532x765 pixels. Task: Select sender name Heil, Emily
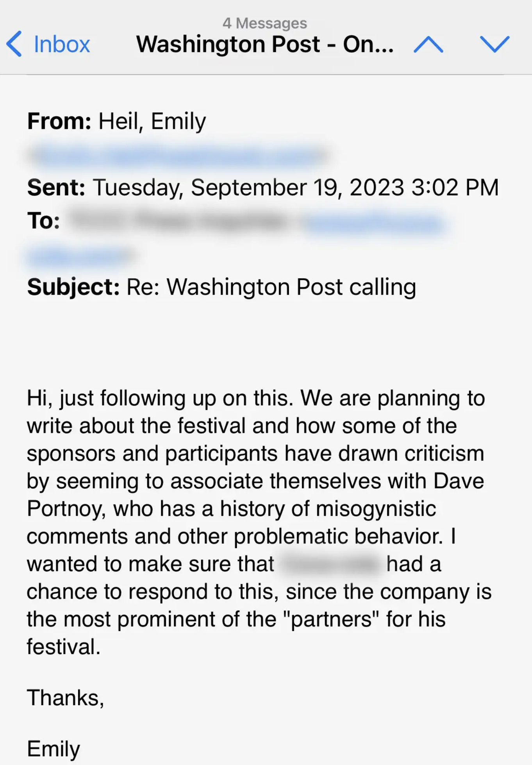(x=152, y=121)
